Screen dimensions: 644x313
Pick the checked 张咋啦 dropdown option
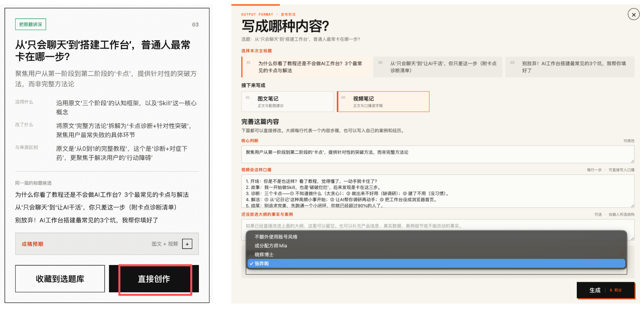tap(436, 263)
